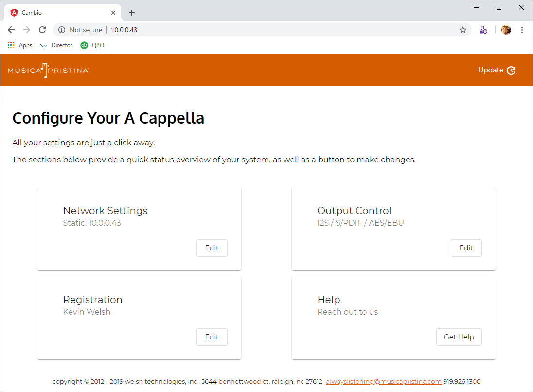The width and height of the screenshot is (533, 392).
Task: Open the Director bookmark
Action: 56,45
